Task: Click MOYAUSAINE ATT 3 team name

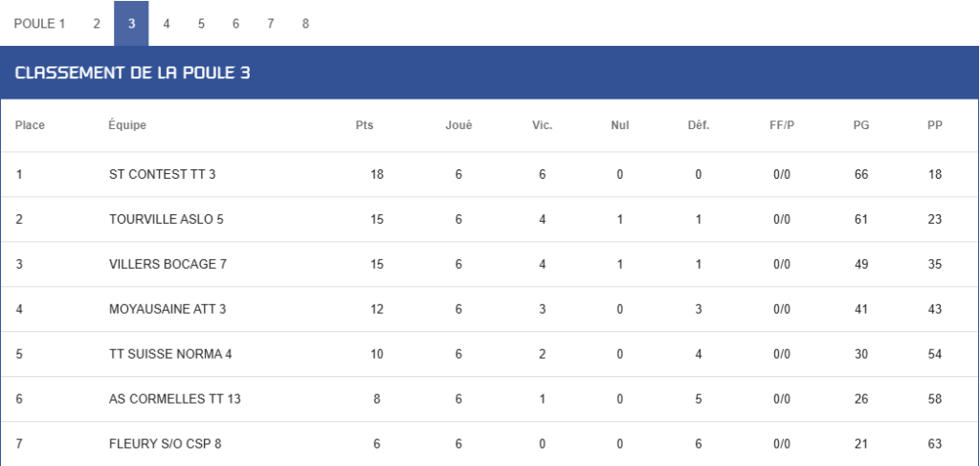Action: click(x=167, y=310)
